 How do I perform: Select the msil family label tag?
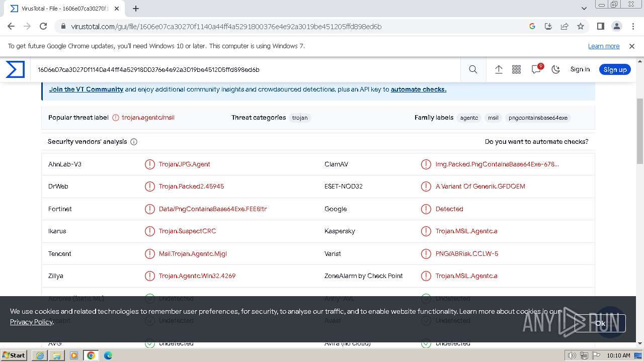coord(493,118)
